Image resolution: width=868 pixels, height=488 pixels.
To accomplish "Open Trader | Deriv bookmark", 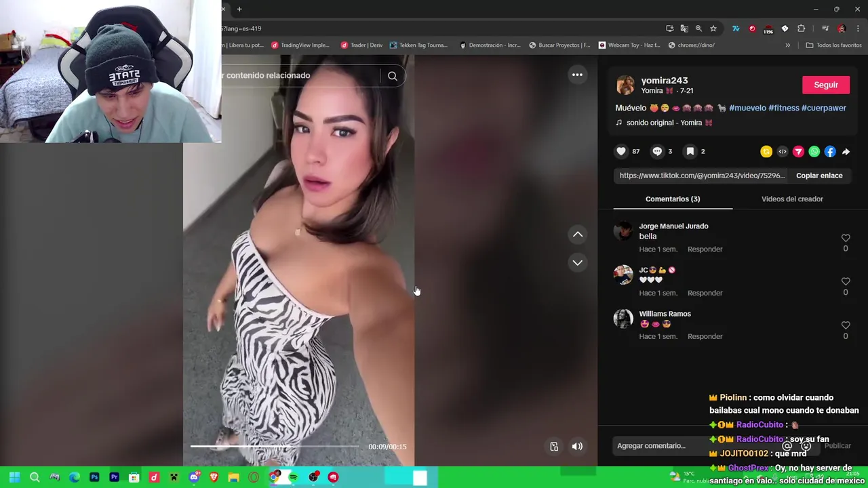I will pyautogui.click(x=361, y=45).
